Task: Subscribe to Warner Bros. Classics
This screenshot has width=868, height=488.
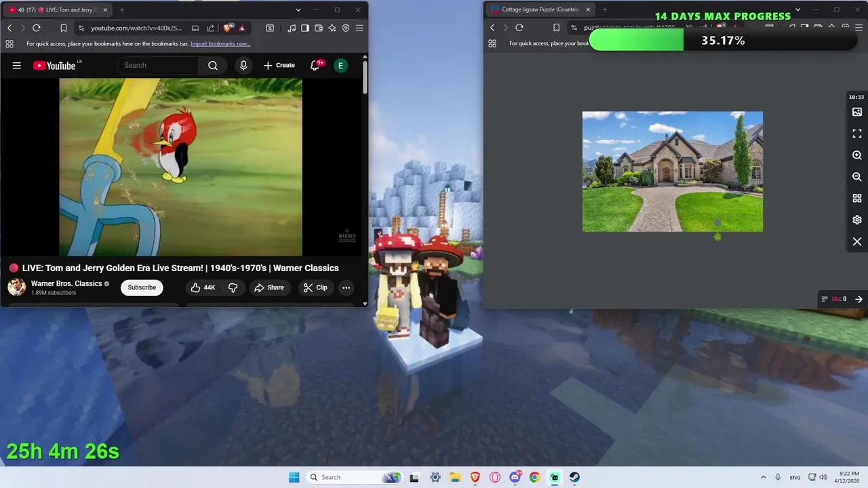Action: [x=142, y=287]
